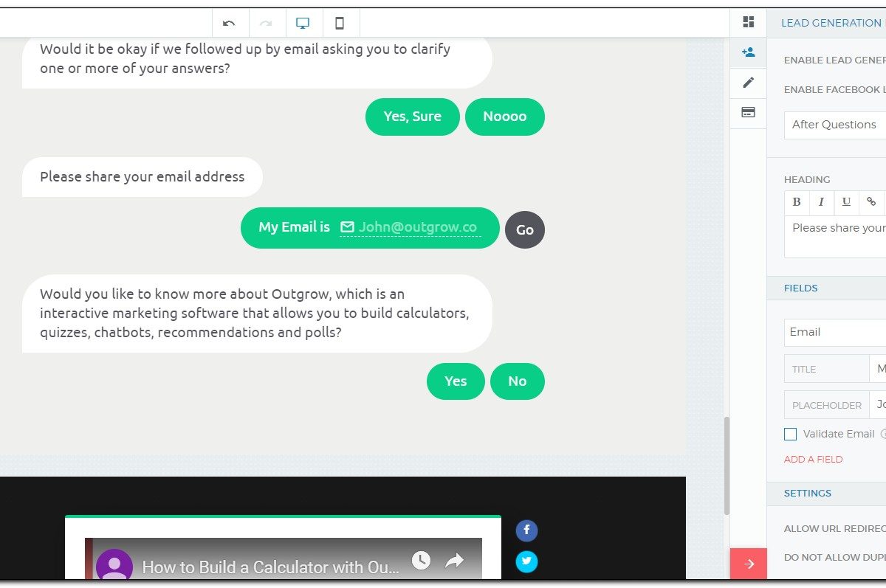The height and width of the screenshot is (588, 886).
Task: Enable the Validate Email checkbox
Action: pyautogui.click(x=791, y=435)
